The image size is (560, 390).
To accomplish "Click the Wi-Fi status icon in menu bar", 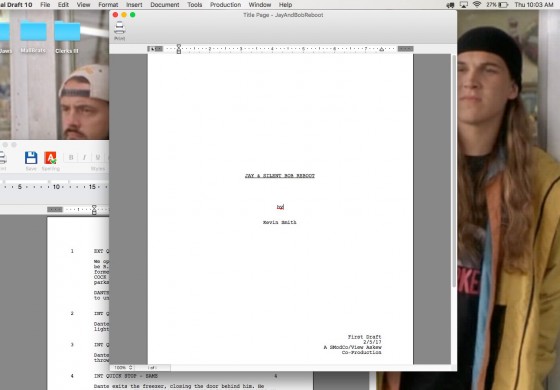I will click(x=477, y=5).
